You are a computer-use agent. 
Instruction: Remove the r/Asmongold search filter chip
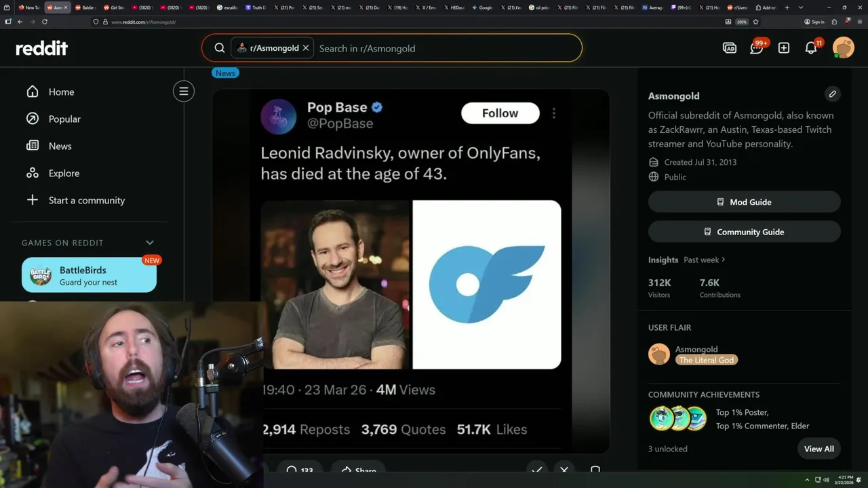(x=306, y=48)
